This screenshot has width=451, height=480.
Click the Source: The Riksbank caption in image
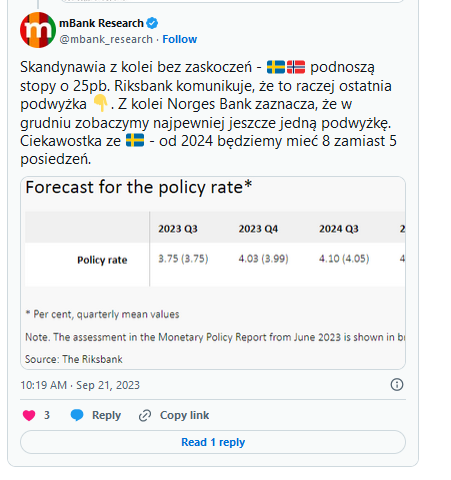(74, 359)
